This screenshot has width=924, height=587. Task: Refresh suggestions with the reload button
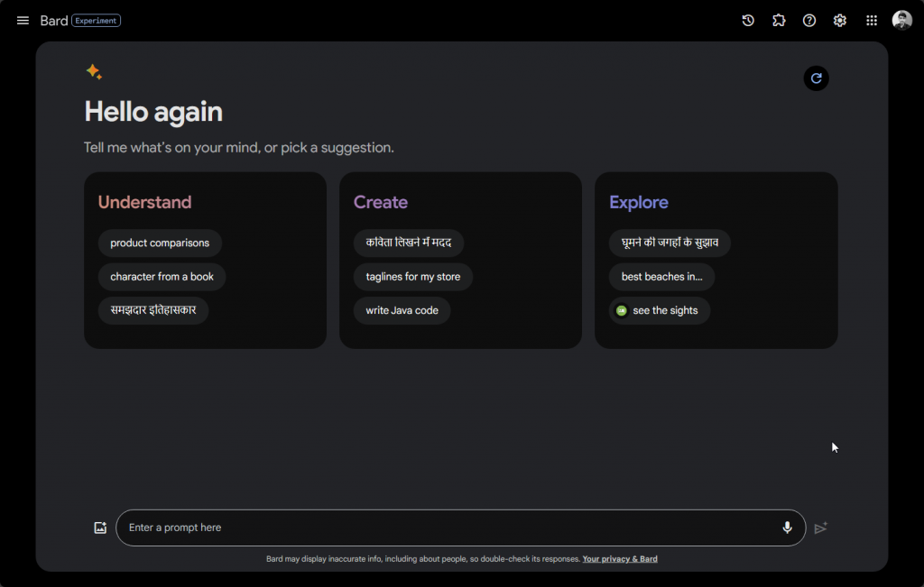[x=816, y=78]
